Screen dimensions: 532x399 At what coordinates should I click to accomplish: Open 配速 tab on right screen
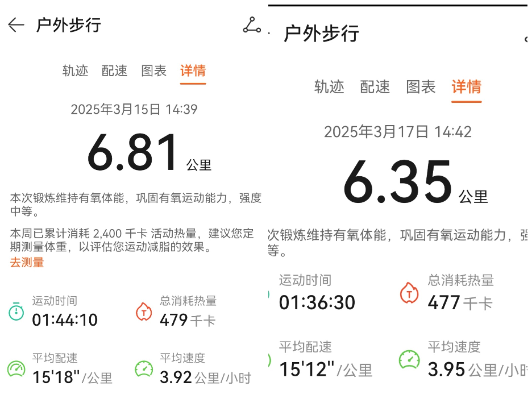click(x=375, y=87)
